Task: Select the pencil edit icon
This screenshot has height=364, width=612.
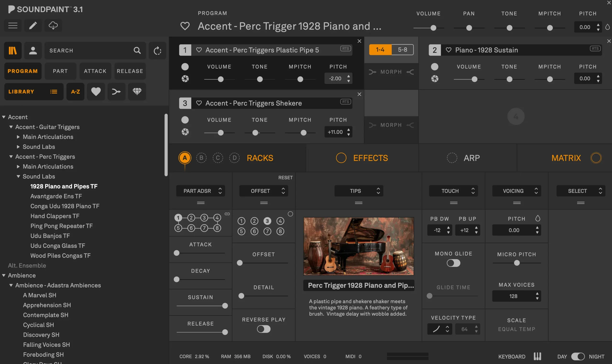Action: click(x=33, y=25)
